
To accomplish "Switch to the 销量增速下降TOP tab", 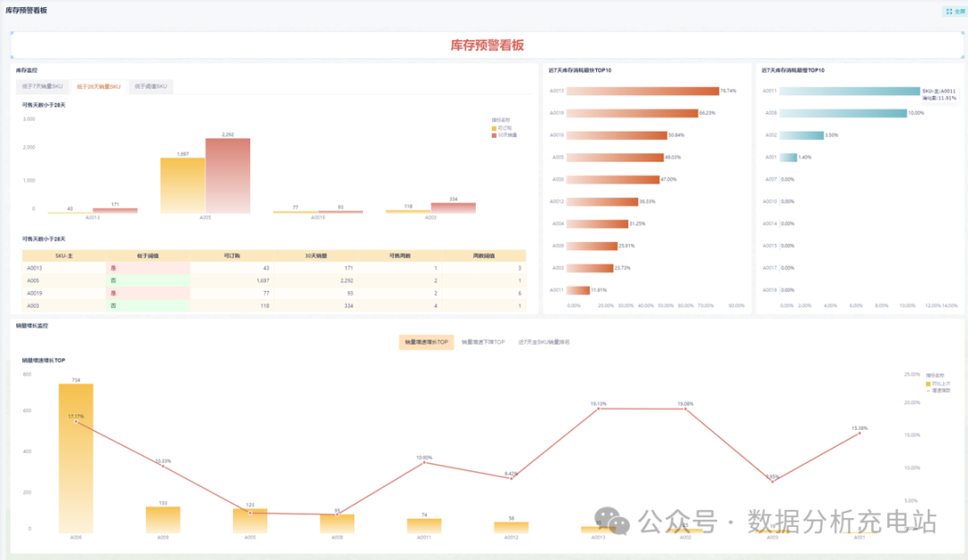I will point(483,342).
